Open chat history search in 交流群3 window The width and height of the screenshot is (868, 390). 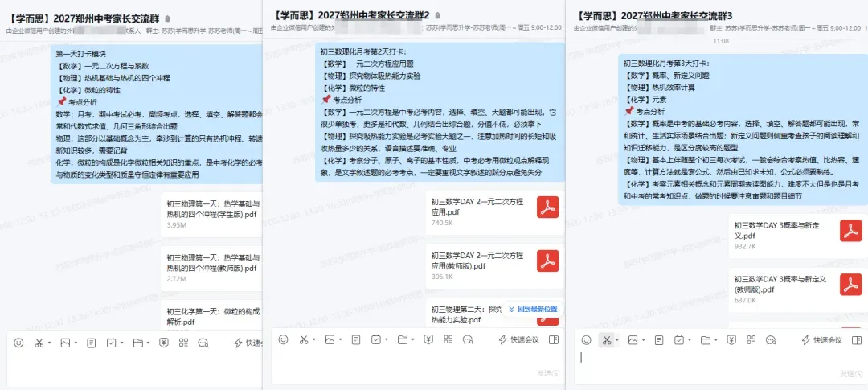click(771, 340)
